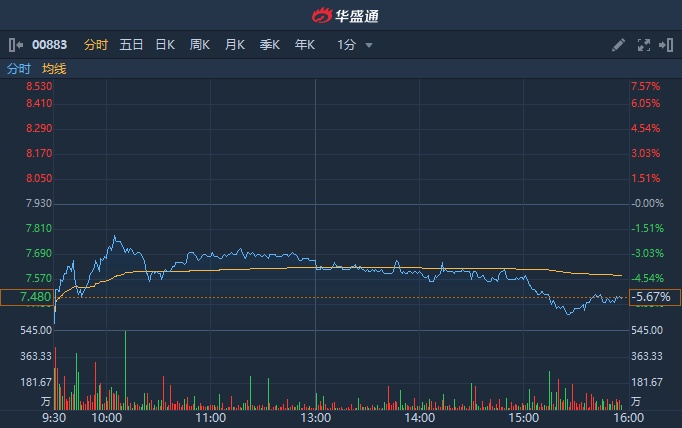Switch to the 季K quarterly chart tab

click(270, 45)
